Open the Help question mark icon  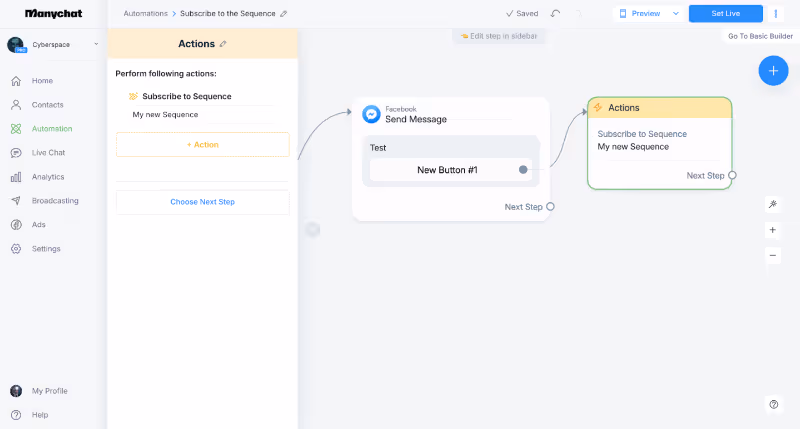point(16,415)
